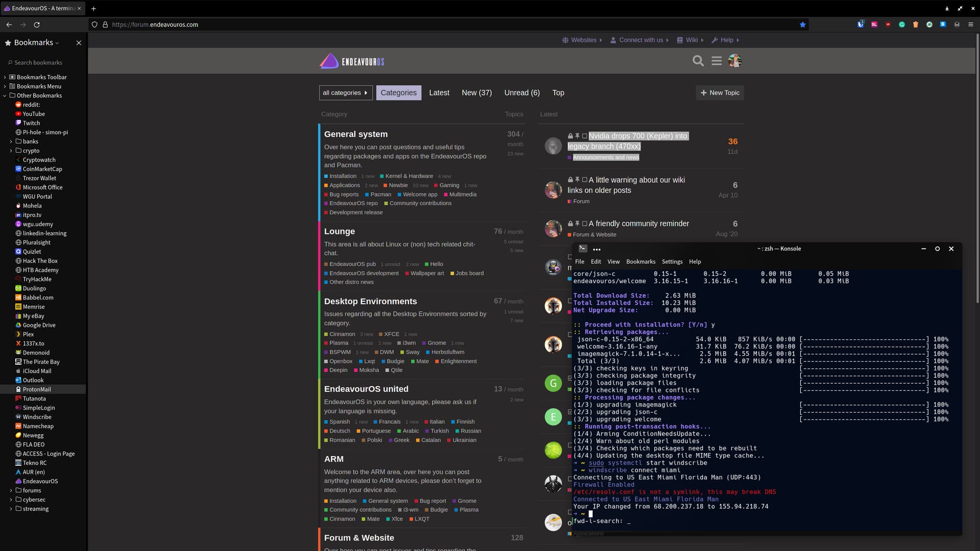The image size is (980, 551).
Task: Open the Announcements and news tag
Action: click(606, 157)
